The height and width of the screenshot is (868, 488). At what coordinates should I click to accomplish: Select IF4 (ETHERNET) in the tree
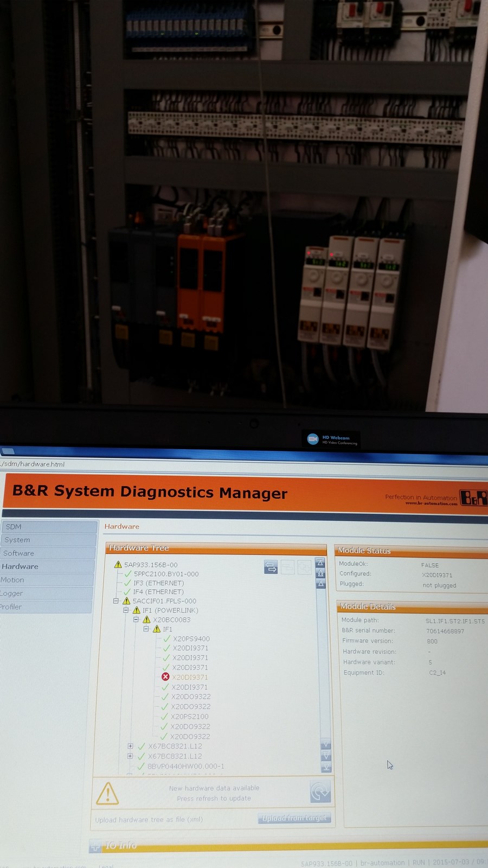coord(158,592)
